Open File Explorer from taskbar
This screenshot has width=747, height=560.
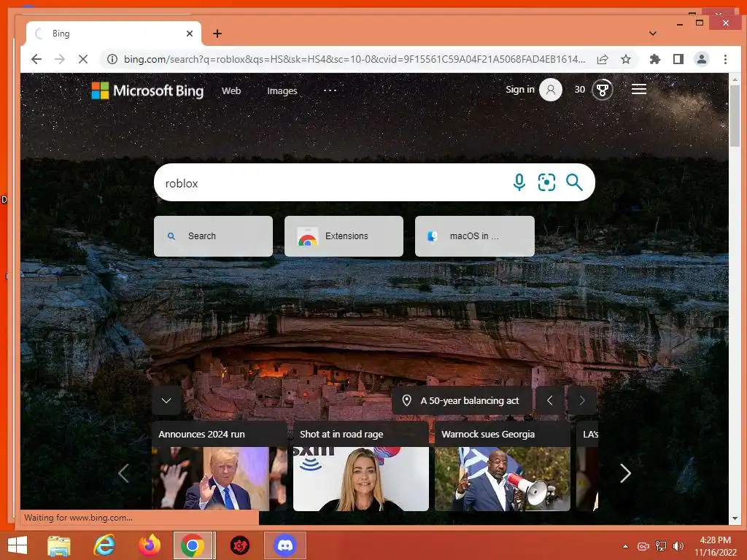coord(59,545)
